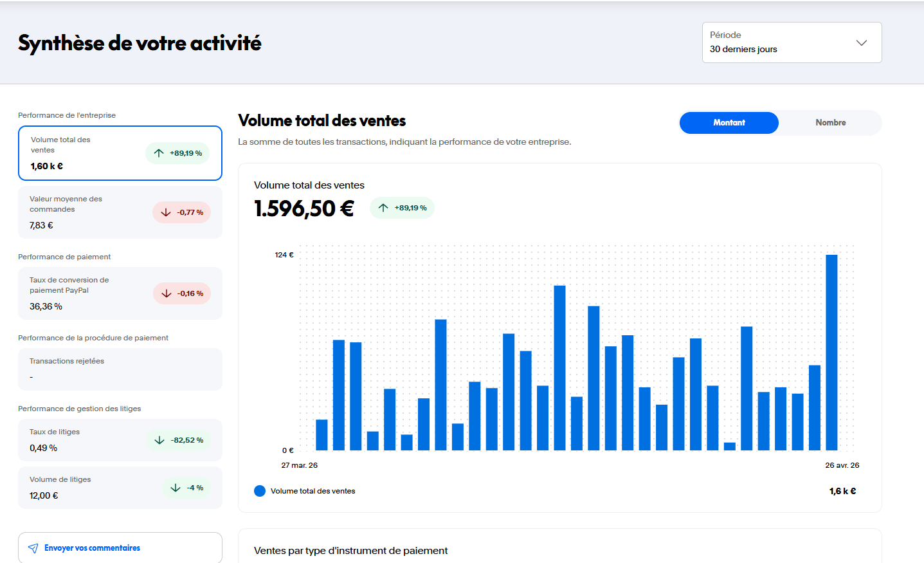
Task: Click the down arrow icon in Volume de litiges card
Action: 176,488
